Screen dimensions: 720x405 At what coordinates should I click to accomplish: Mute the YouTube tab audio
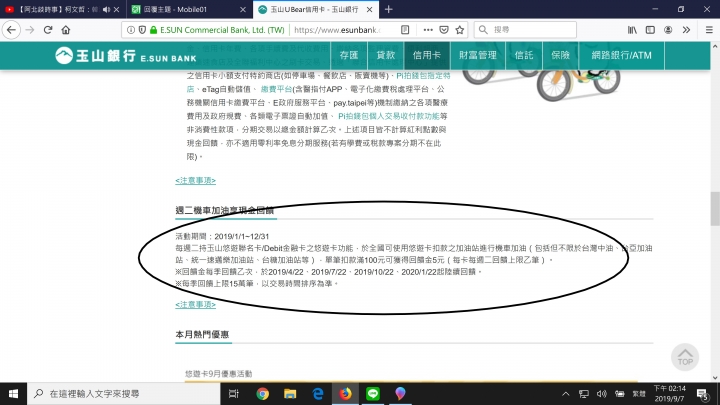[107, 9]
